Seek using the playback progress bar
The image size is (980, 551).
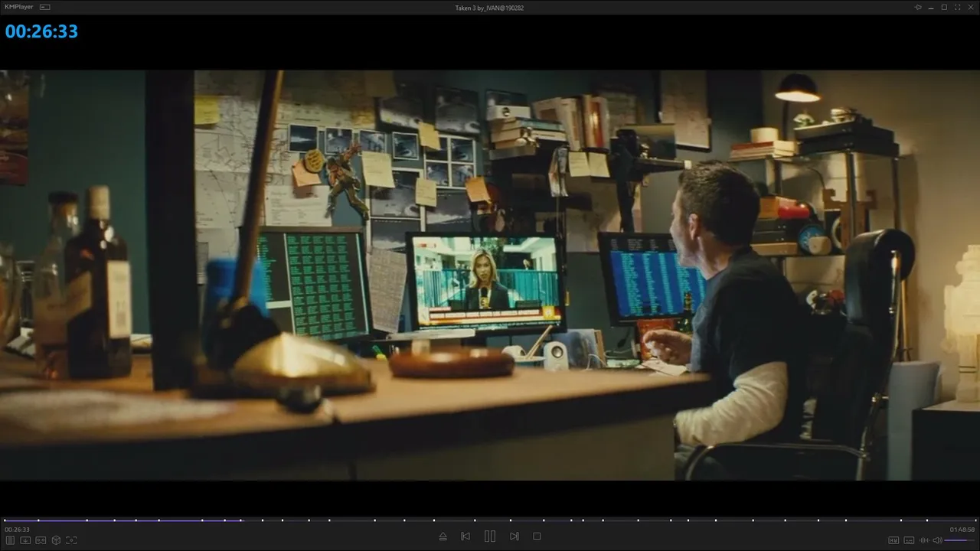coord(490,520)
